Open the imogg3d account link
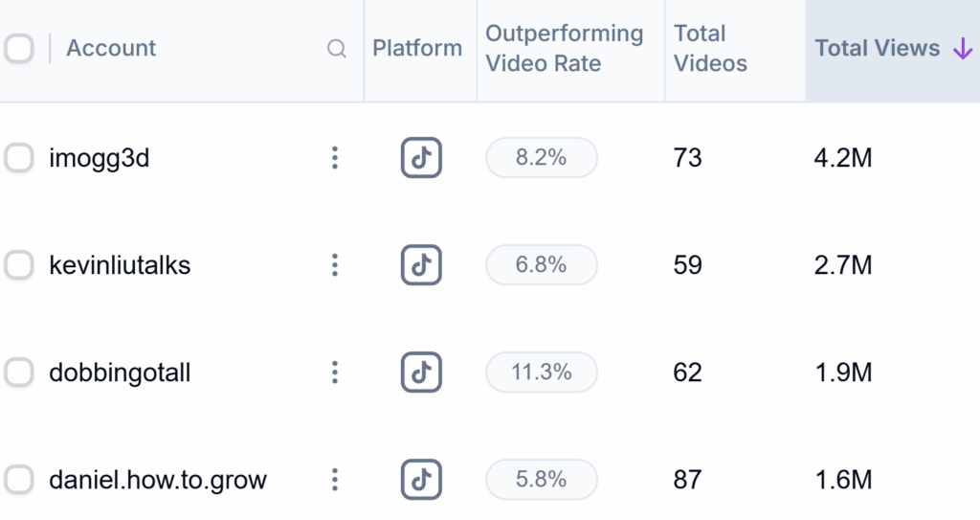980x520 pixels. coord(100,158)
